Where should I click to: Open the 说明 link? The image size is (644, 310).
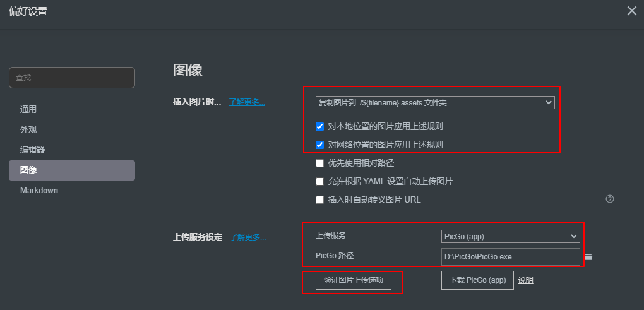coord(525,280)
